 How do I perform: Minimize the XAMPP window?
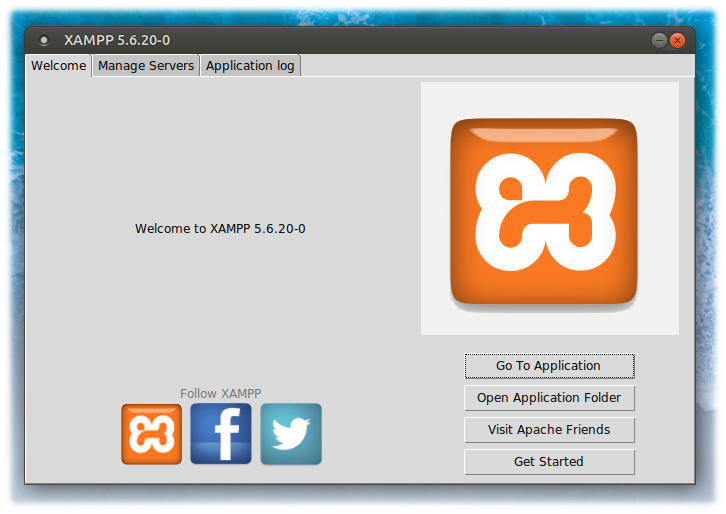(x=659, y=41)
